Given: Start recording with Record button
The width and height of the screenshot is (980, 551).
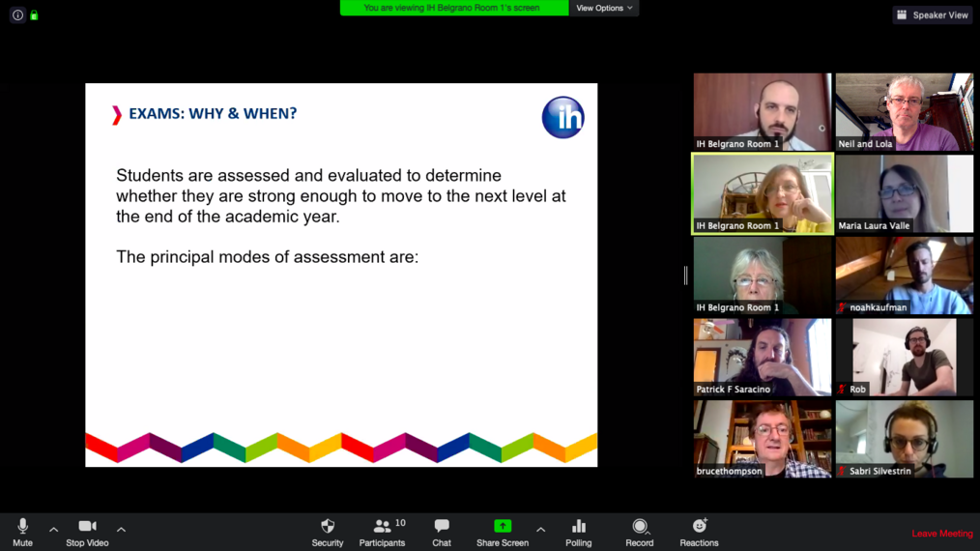Looking at the screenshot, I should coord(640,533).
